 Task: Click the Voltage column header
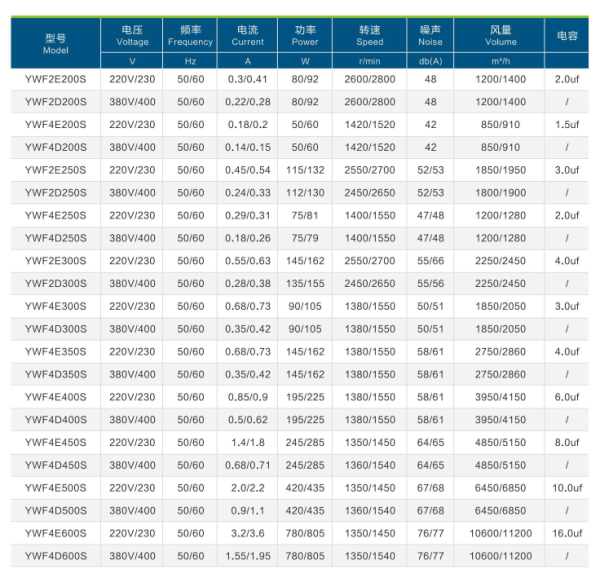(x=133, y=36)
